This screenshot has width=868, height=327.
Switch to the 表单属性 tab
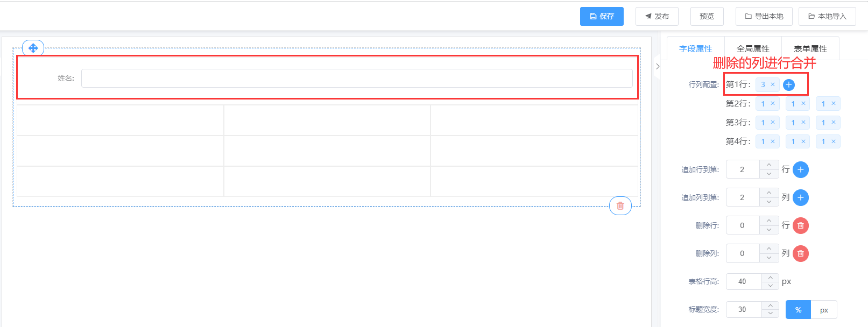810,49
